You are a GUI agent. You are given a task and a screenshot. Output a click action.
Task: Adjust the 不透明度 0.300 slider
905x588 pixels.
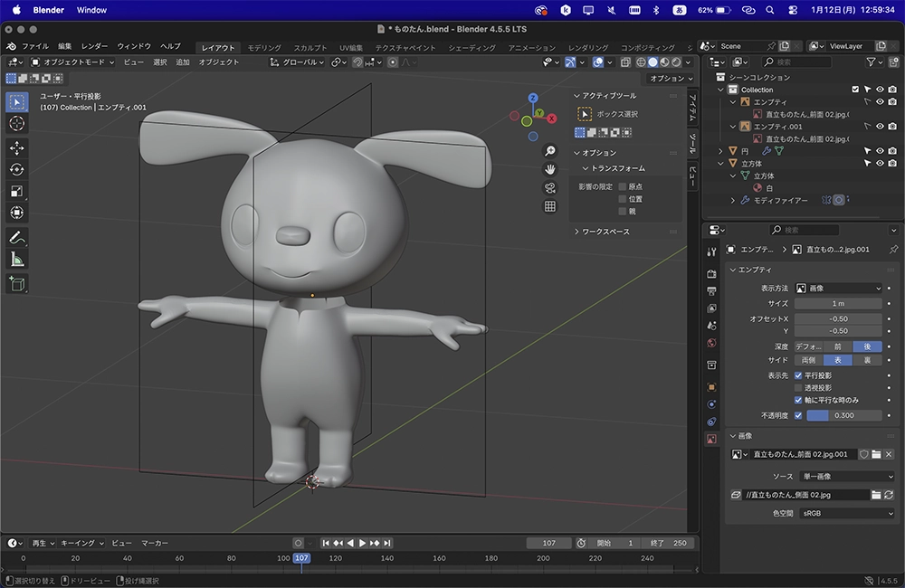click(x=843, y=415)
